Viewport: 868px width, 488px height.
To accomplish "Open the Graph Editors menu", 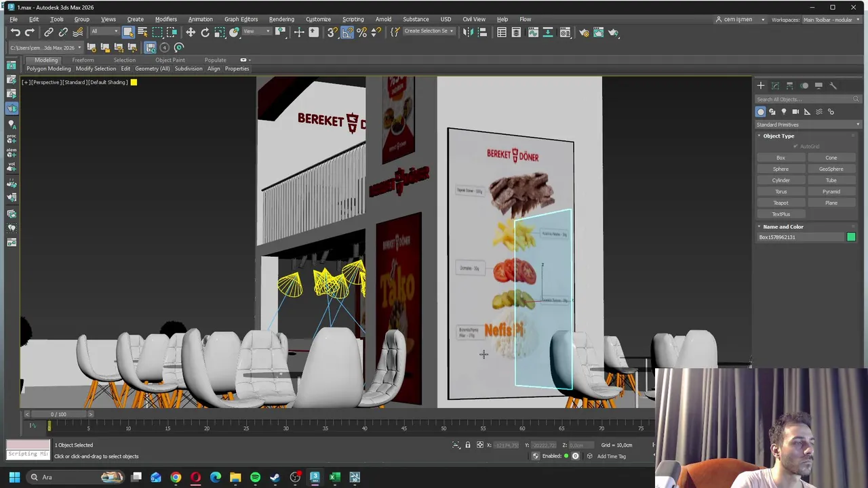I will click(x=241, y=19).
